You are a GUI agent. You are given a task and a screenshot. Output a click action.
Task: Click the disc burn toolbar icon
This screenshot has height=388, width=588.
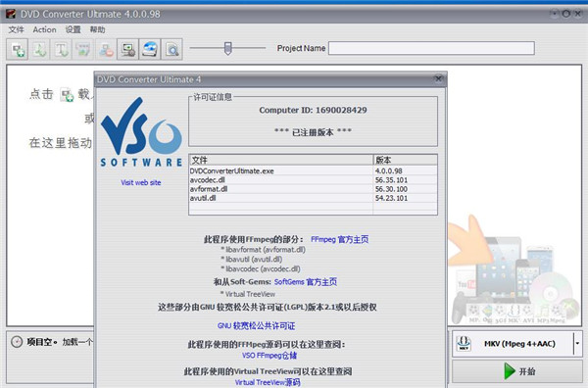coord(150,50)
